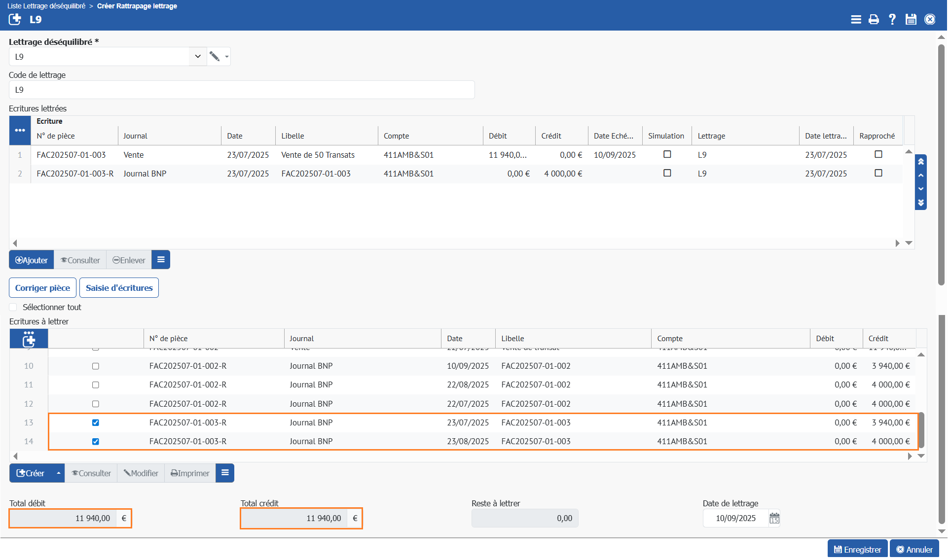Open the help question mark icon
950x560 pixels.
(x=892, y=19)
